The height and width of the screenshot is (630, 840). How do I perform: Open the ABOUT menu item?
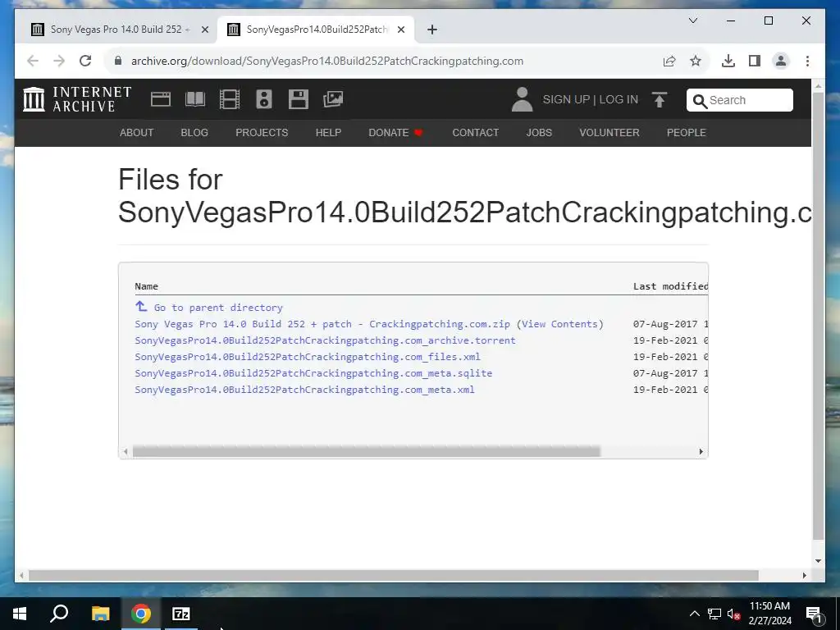pyautogui.click(x=137, y=133)
